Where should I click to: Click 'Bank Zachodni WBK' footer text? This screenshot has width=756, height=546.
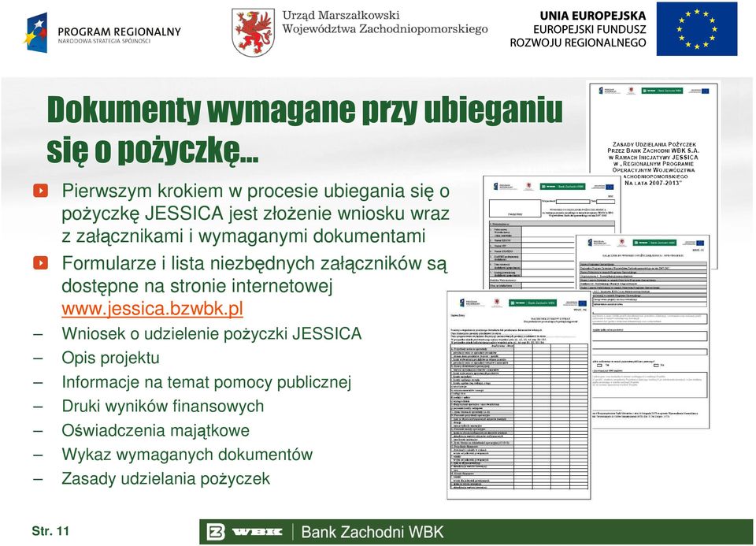tap(372, 532)
